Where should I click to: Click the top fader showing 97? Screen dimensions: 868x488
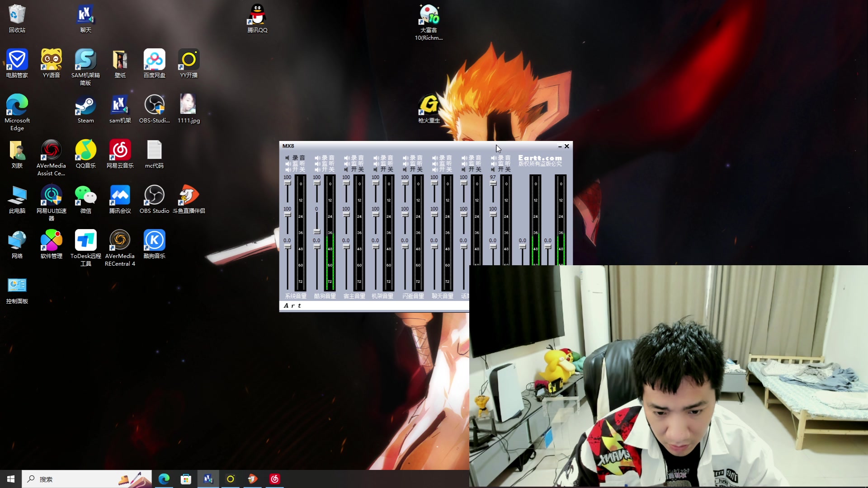pos(493,183)
